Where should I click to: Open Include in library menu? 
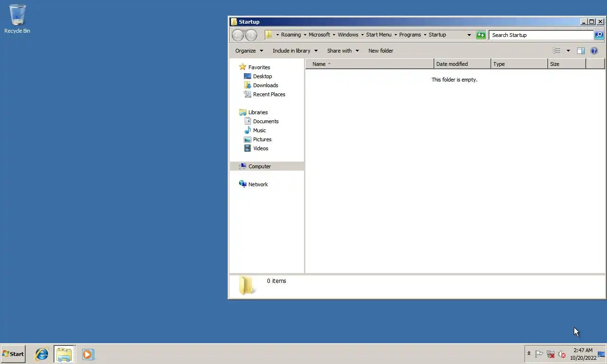[x=295, y=51]
